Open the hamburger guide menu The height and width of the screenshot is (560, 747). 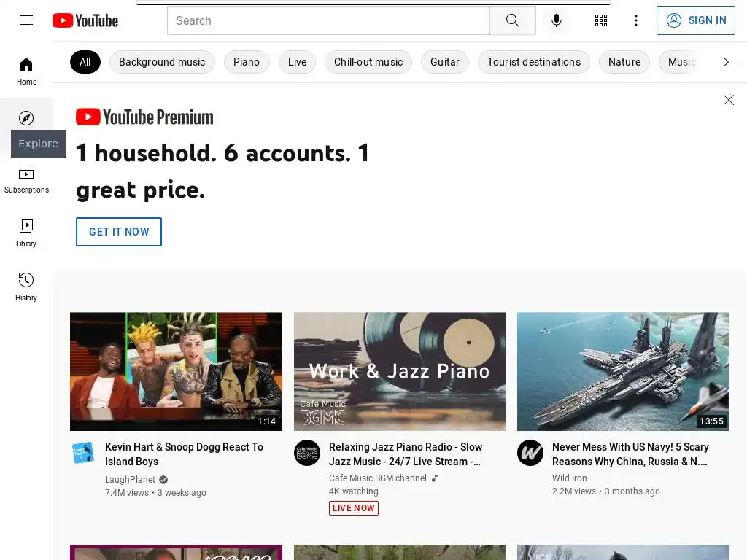coord(26,20)
